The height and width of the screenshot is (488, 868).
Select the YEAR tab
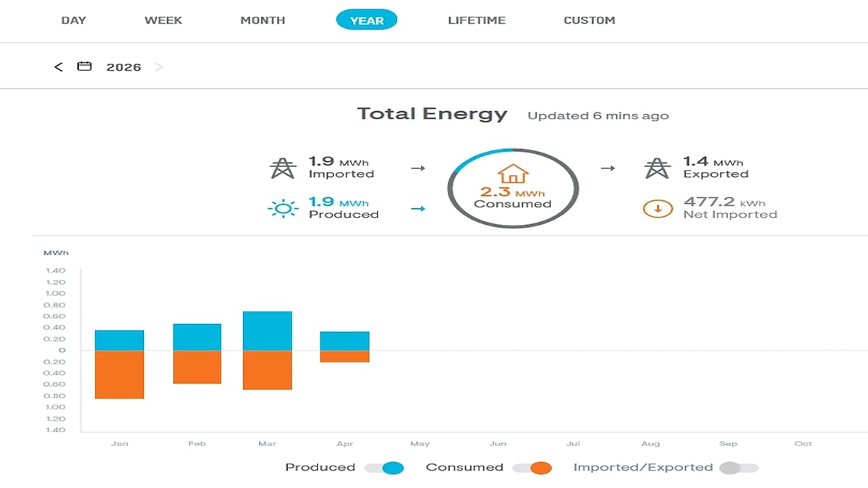tap(367, 20)
